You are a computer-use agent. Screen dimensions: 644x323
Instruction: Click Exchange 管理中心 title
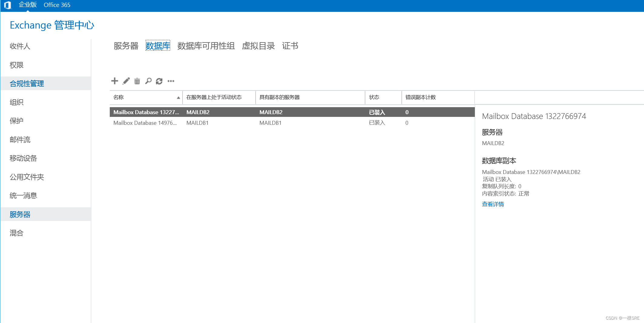pyautogui.click(x=52, y=25)
